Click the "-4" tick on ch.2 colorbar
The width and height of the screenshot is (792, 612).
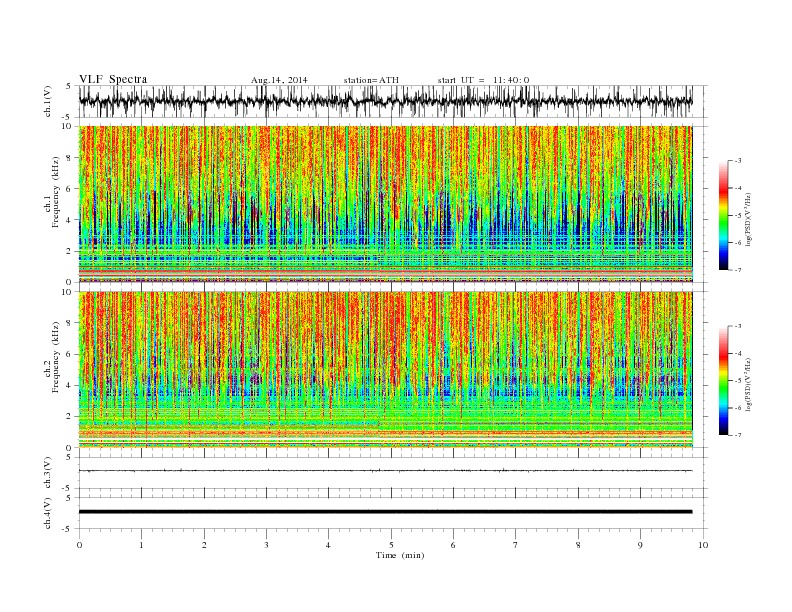click(737, 353)
